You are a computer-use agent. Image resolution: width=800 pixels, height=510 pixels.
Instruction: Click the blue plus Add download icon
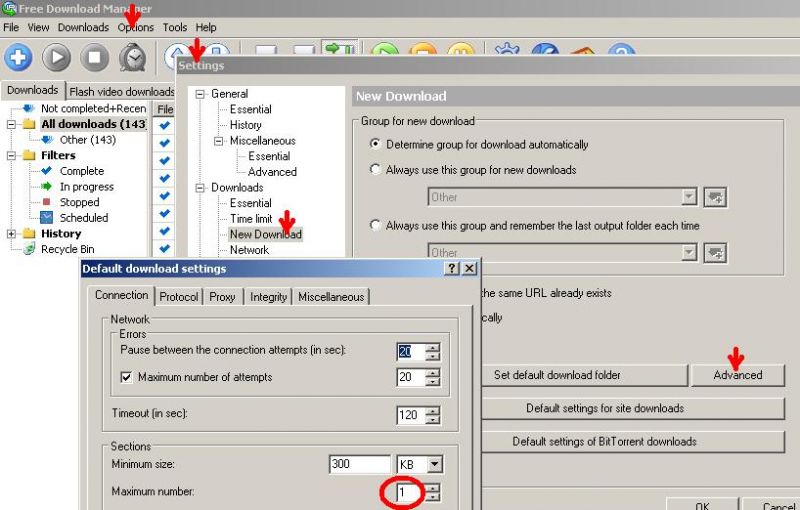[19, 57]
